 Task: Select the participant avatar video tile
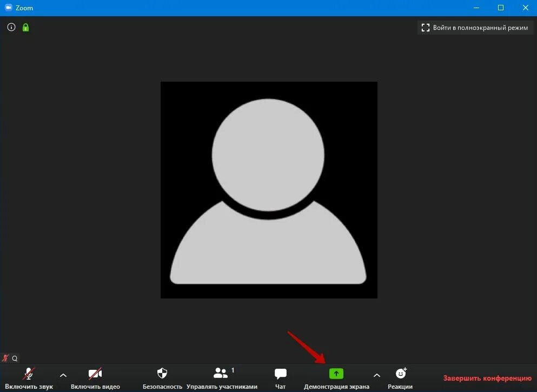pos(269,190)
